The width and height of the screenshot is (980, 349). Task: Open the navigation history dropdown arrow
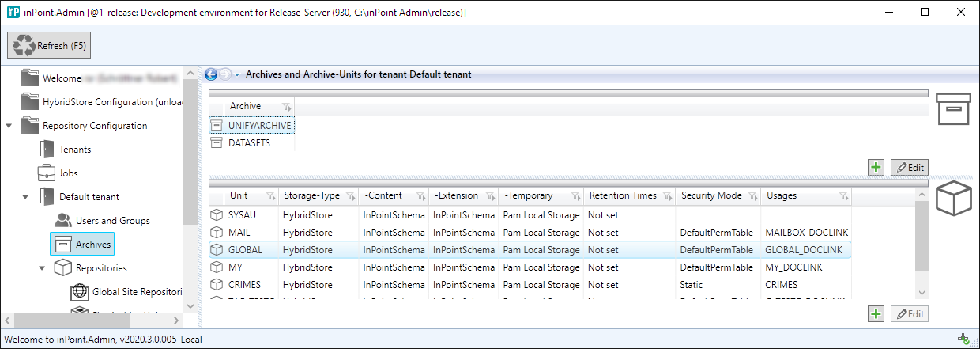pos(237,75)
